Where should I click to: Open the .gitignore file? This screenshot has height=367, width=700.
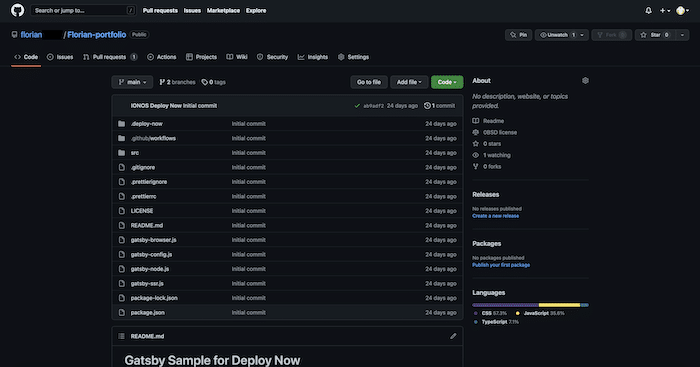[143, 167]
